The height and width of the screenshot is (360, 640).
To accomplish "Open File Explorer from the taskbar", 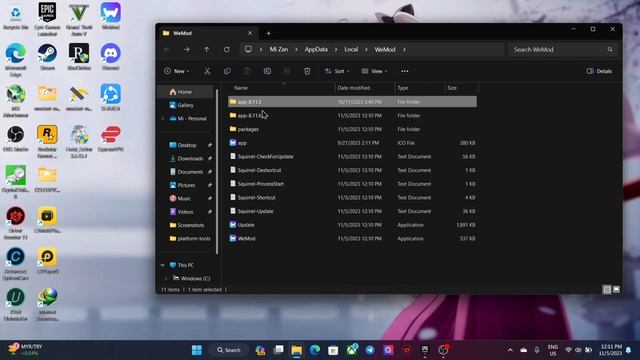I will click(296, 350).
